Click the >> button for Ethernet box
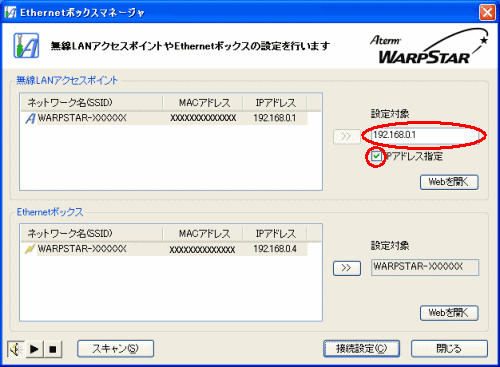Image resolution: width=500 pixels, height=367 pixels. click(347, 268)
